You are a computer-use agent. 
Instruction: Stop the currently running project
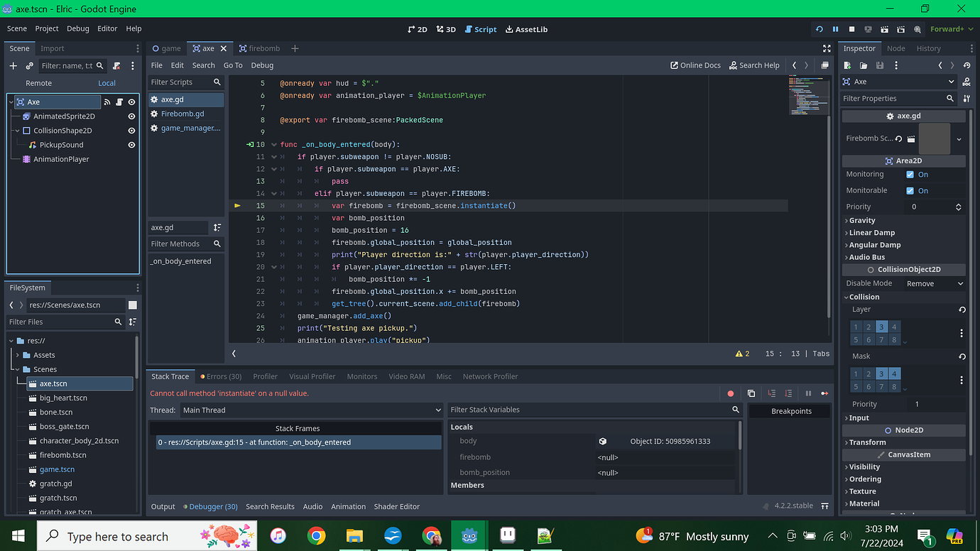click(x=852, y=29)
